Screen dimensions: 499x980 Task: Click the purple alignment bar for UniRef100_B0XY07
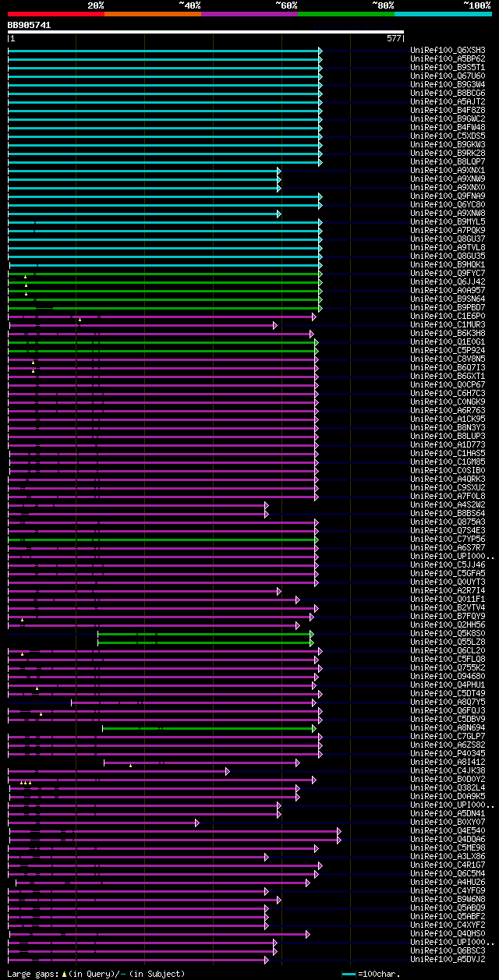[103, 822]
